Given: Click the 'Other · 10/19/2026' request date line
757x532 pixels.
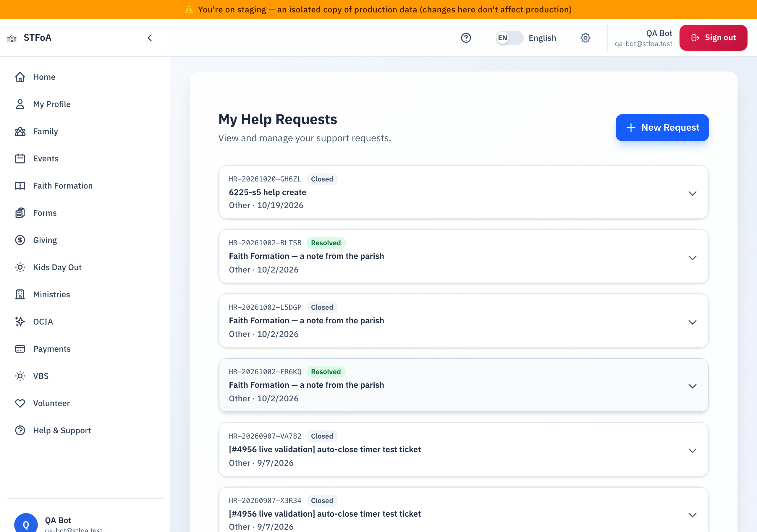Looking at the screenshot, I should [266, 205].
